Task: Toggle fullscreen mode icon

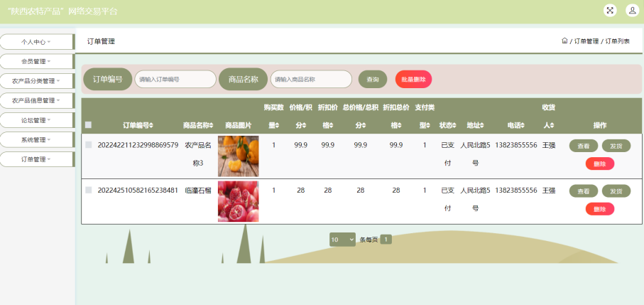Action: [610, 10]
